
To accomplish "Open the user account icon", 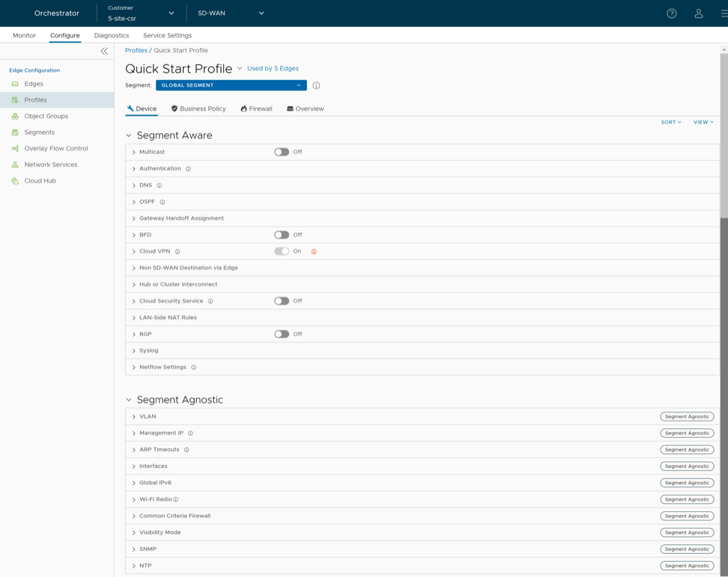I will (698, 13).
